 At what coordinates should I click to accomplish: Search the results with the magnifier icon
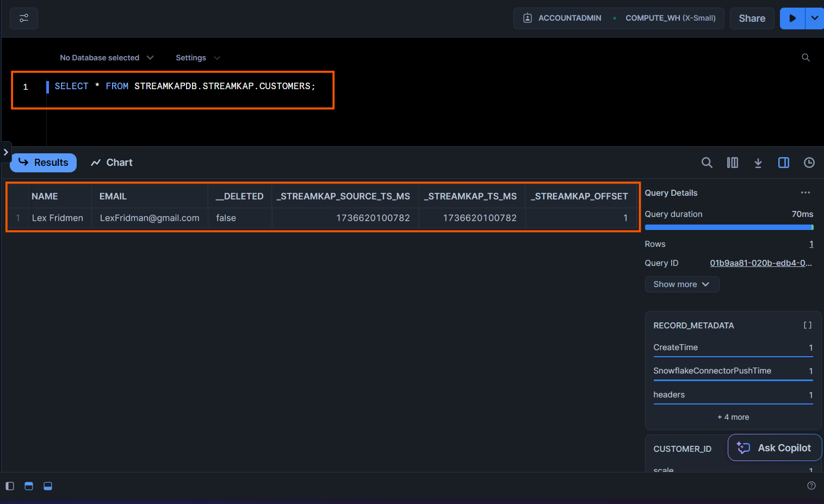point(707,163)
